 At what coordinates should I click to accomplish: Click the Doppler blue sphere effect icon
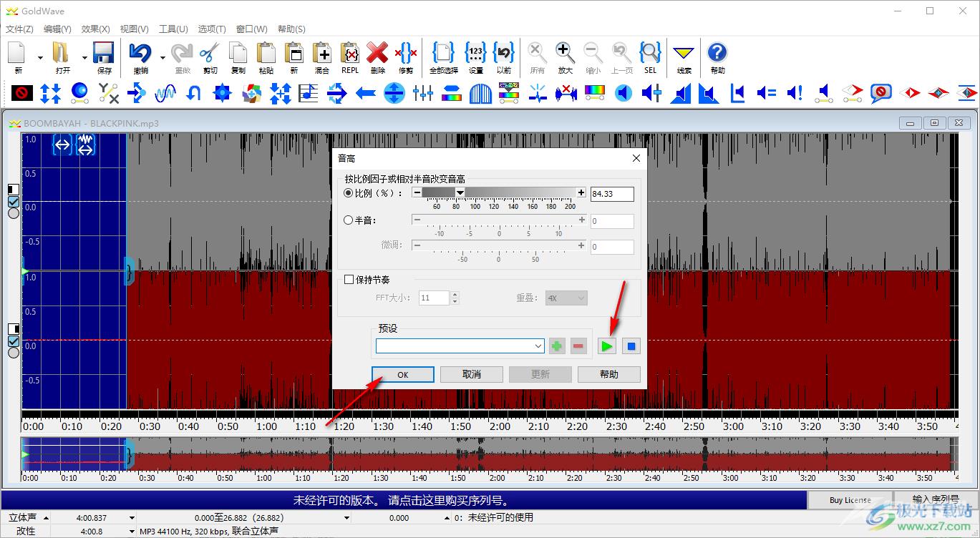(79, 93)
